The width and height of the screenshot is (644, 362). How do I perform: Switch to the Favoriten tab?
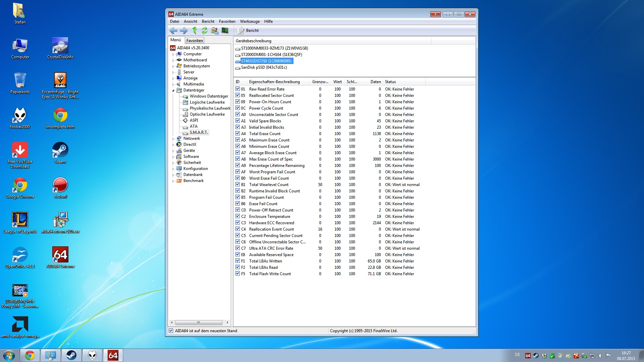click(195, 40)
